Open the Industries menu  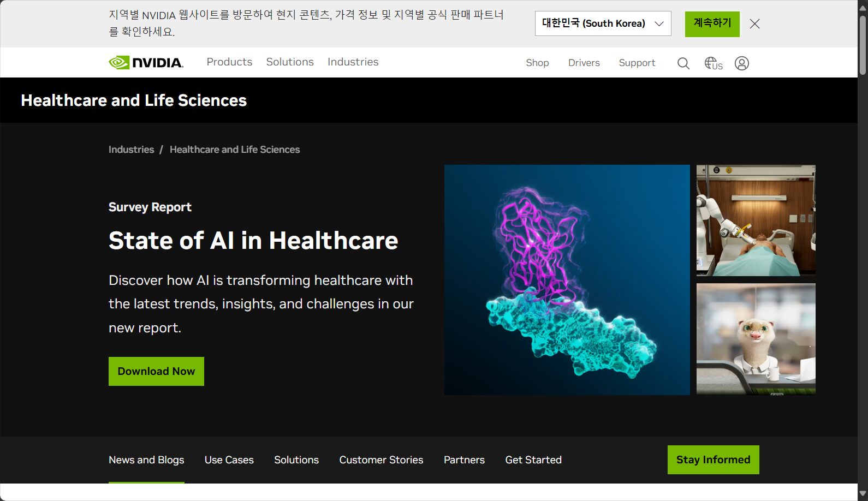pyautogui.click(x=353, y=62)
